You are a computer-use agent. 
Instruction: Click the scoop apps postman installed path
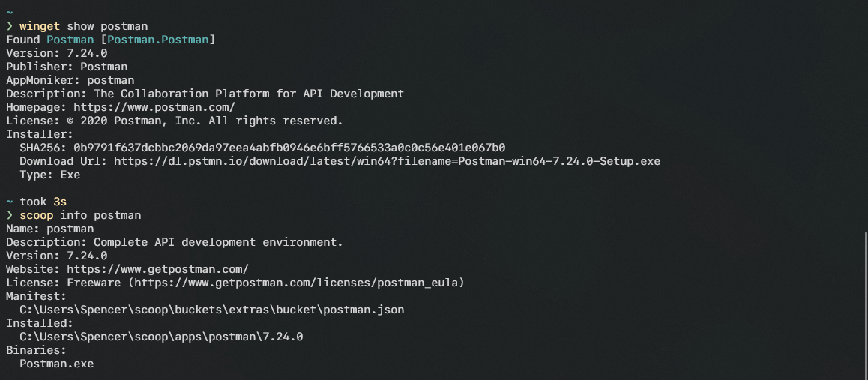click(x=161, y=337)
